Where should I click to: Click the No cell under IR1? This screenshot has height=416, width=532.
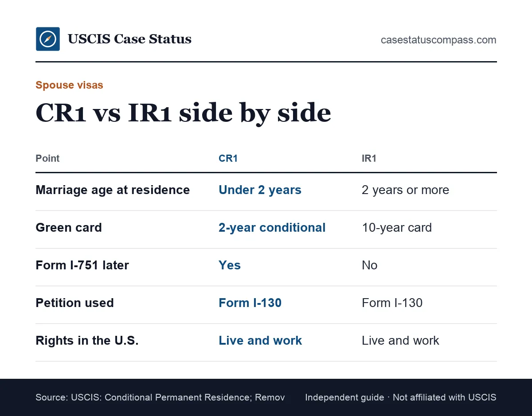pyautogui.click(x=369, y=265)
